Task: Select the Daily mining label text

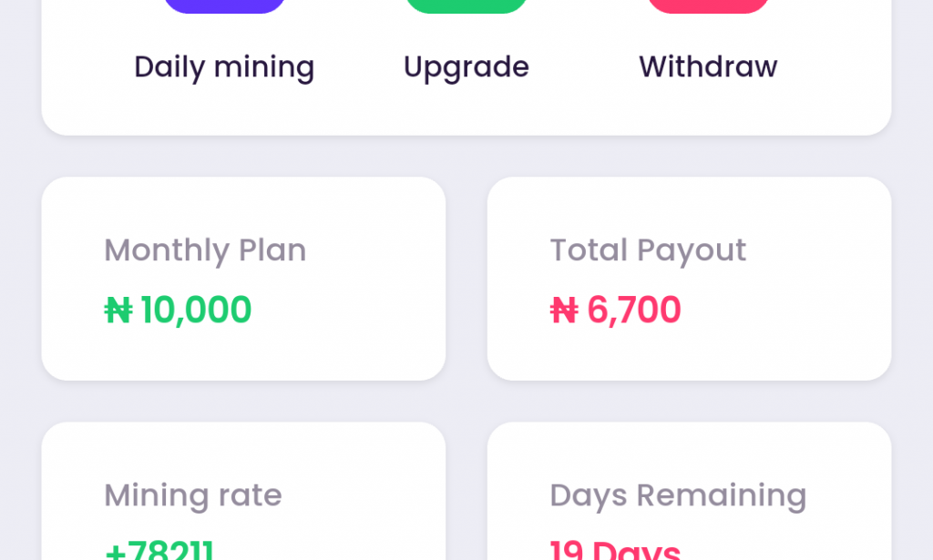Action: (x=224, y=66)
